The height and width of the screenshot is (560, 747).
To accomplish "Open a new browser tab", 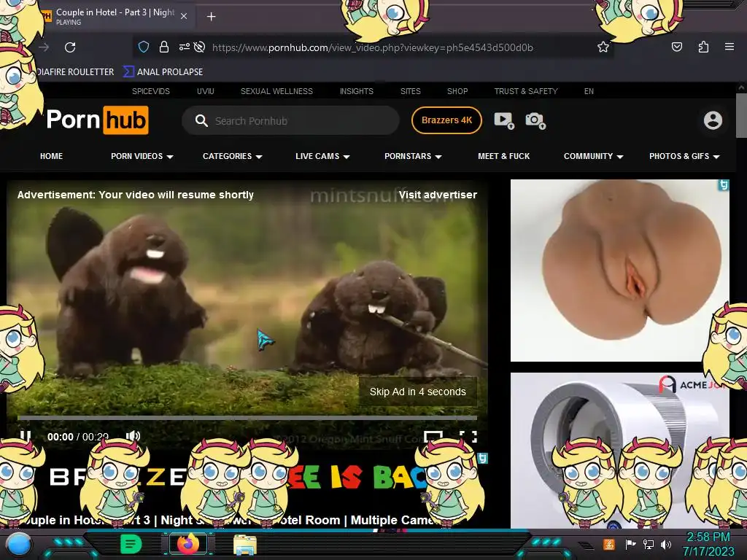I will click(x=211, y=17).
